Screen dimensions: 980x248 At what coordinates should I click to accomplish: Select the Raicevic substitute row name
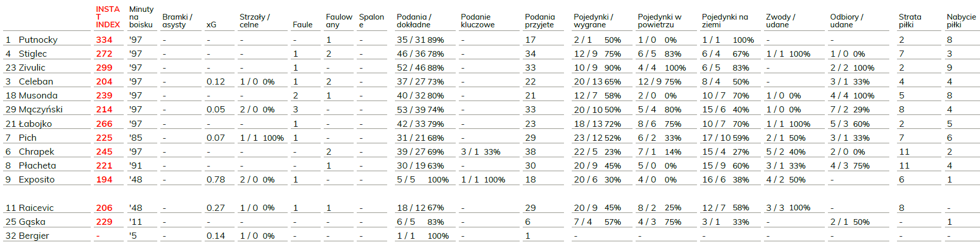click(36, 208)
